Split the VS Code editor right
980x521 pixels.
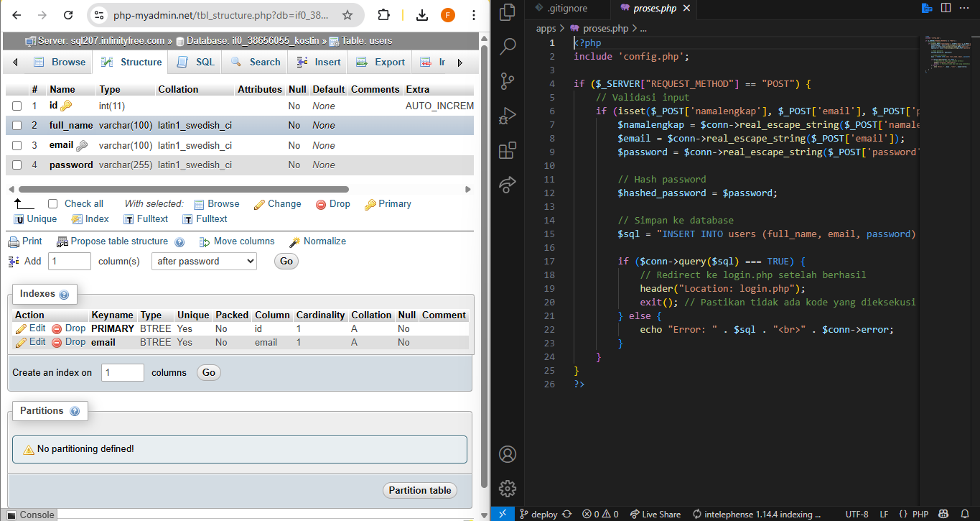[x=946, y=8]
